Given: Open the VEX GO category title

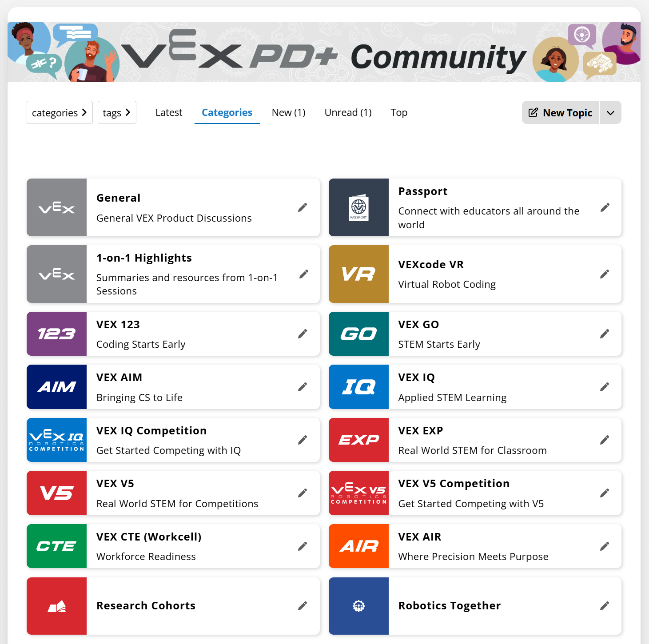Looking at the screenshot, I should pos(418,324).
